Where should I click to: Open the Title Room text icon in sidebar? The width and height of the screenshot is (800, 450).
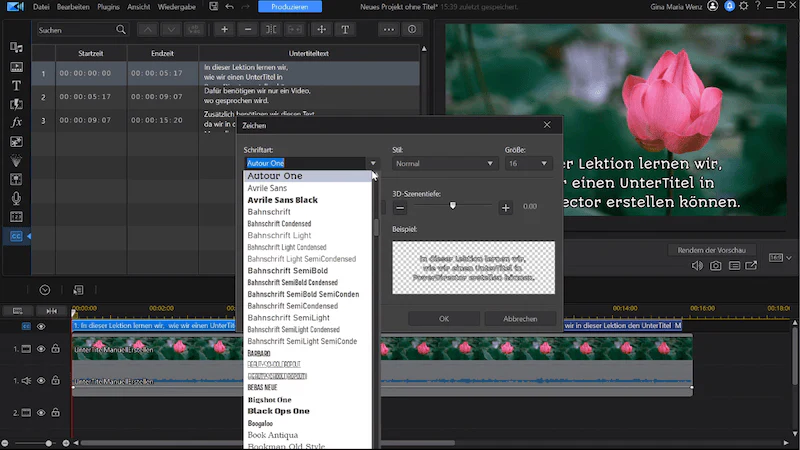point(16,86)
